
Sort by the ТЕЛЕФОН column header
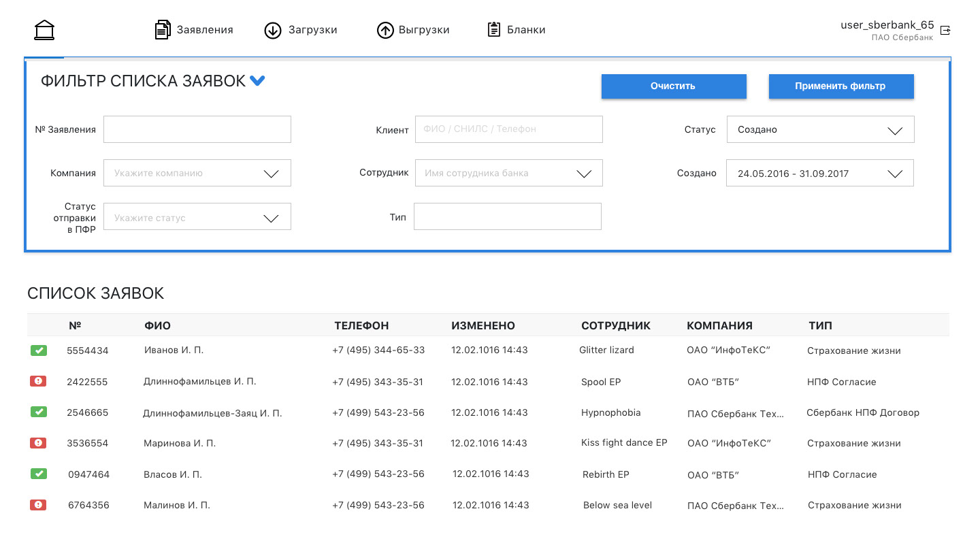(x=361, y=325)
